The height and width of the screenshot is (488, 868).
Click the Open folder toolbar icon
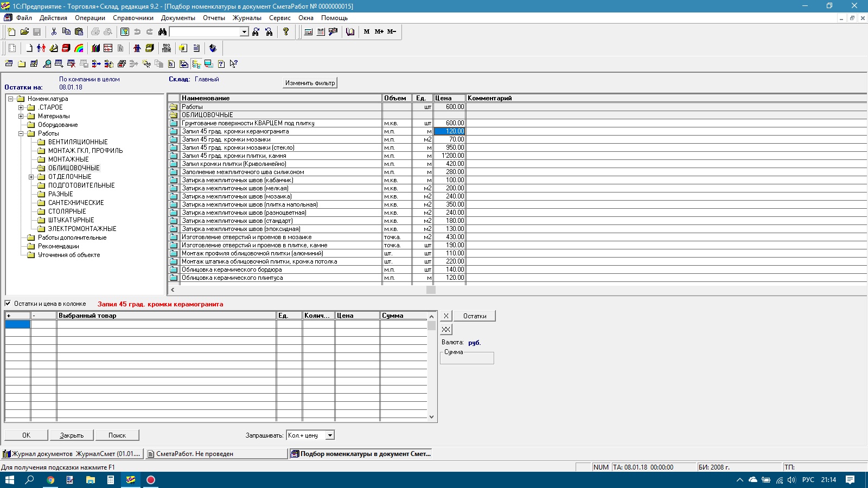pos(24,32)
